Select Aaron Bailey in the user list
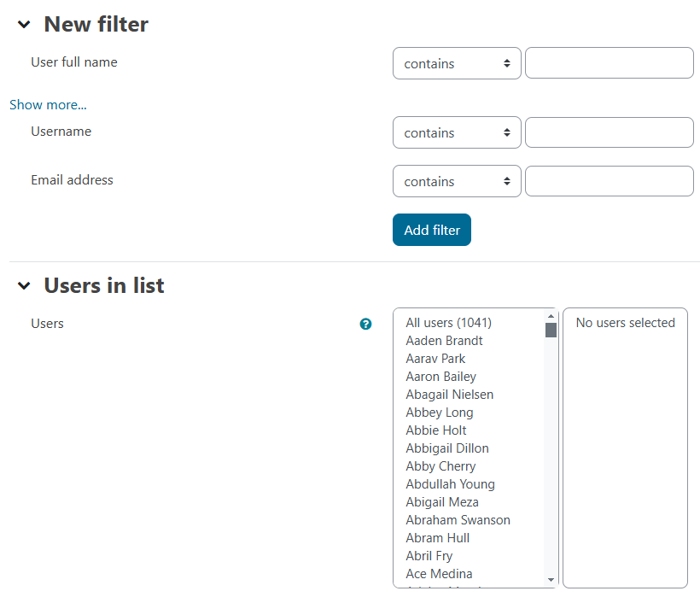Image resolution: width=700 pixels, height=597 pixels. tap(441, 377)
